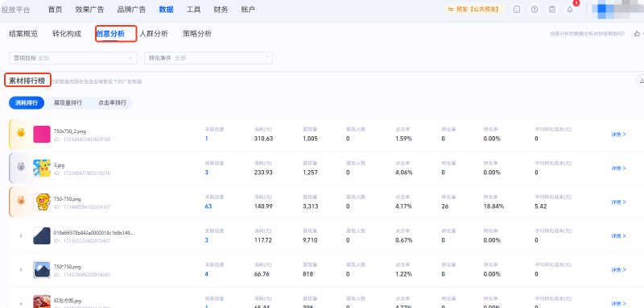Image resolution: width=644 pixels, height=308 pixels.
Task: Click the gold medal icon of first ranked row
Action: pos(20,133)
